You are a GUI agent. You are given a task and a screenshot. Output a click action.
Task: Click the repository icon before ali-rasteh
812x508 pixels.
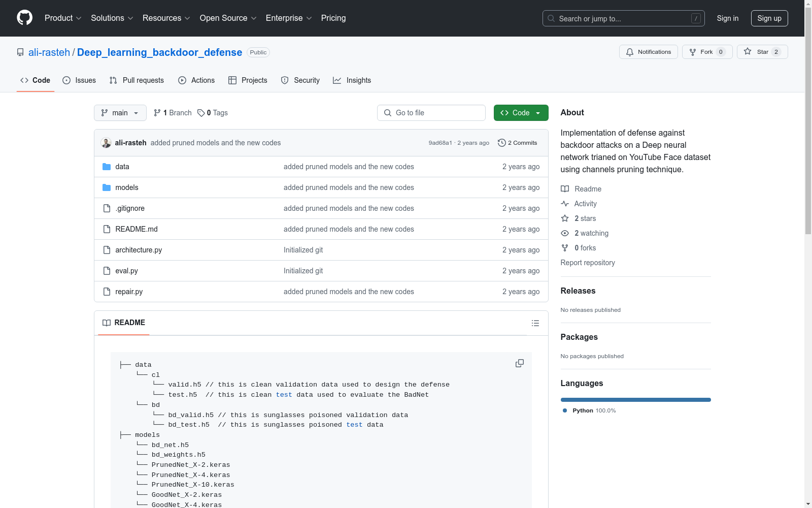click(20, 52)
